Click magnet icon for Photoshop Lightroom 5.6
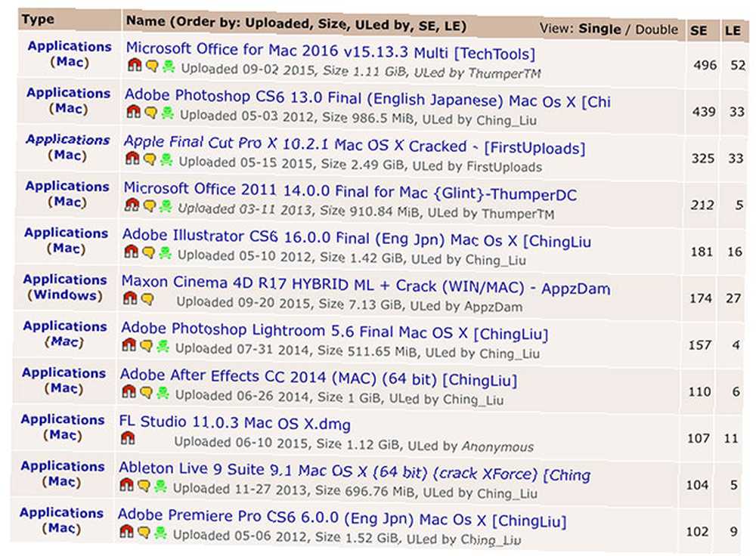 pos(129,344)
